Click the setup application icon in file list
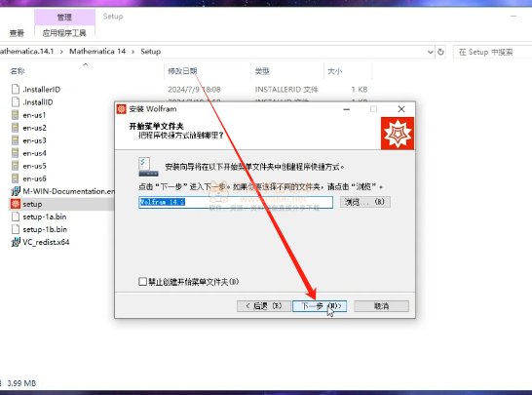This screenshot has height=395, width=532. point(16,204)
